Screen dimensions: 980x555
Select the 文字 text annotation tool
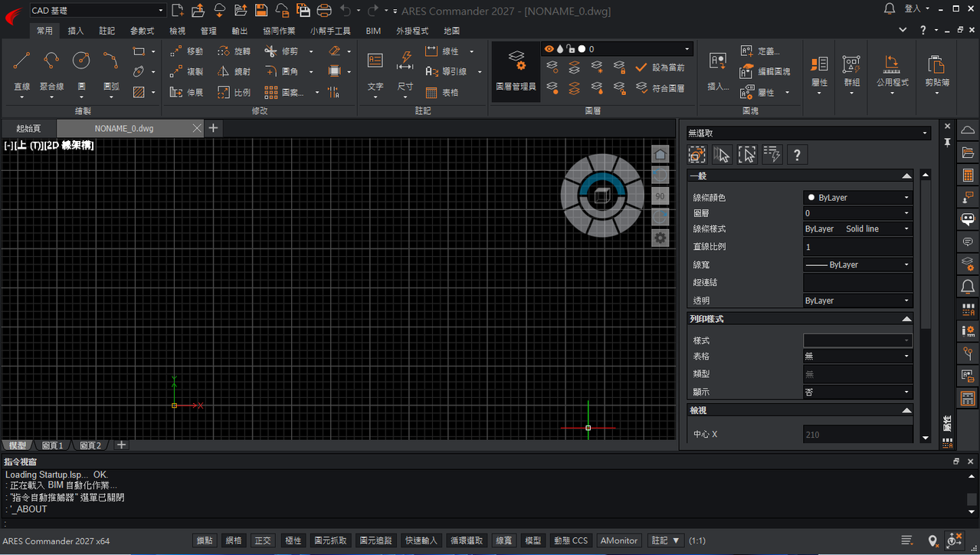coord(375,71)
